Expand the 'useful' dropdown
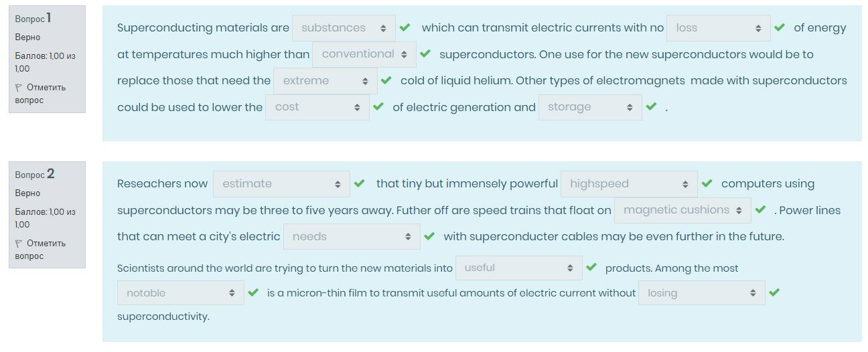Screen dimensions: 868x352 pos(518,268)
